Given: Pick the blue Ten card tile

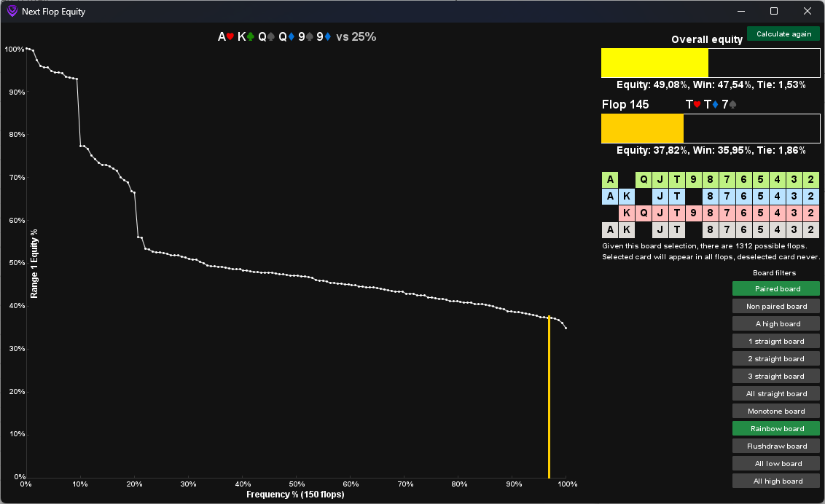Looking at the screenshot, I should tap(677, 197).
